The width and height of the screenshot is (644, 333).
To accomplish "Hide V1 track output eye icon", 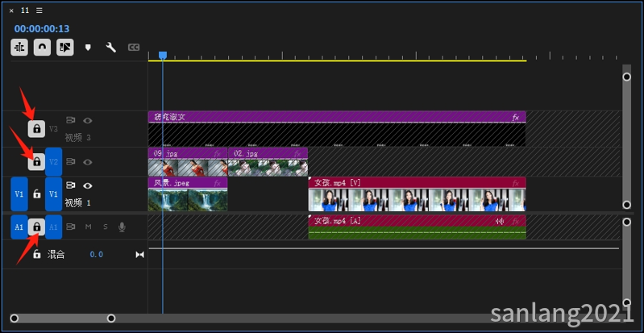I will pyautogui.click(x=88, y=185).
